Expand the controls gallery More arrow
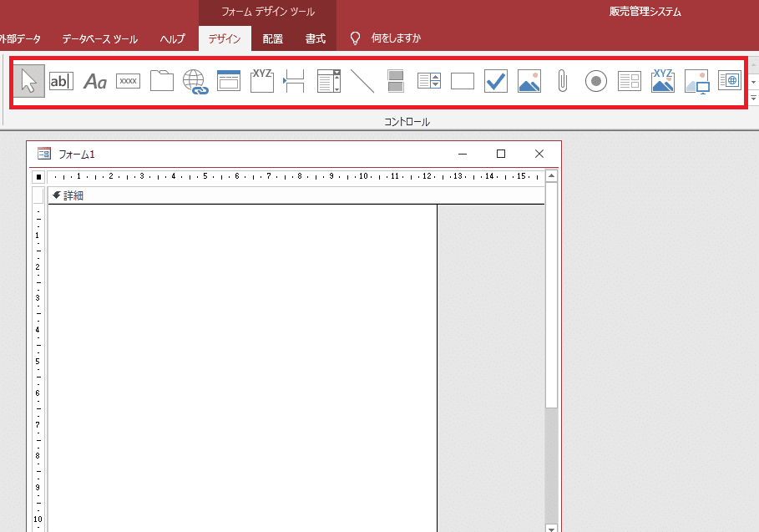Viewport: 759px width, 532px height. pyautogui.click(x=754, y=99)
